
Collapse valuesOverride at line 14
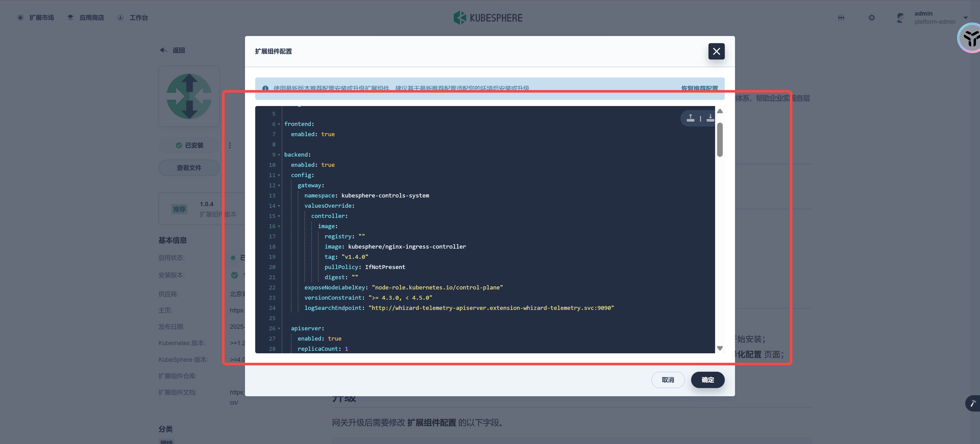[279, 206]
